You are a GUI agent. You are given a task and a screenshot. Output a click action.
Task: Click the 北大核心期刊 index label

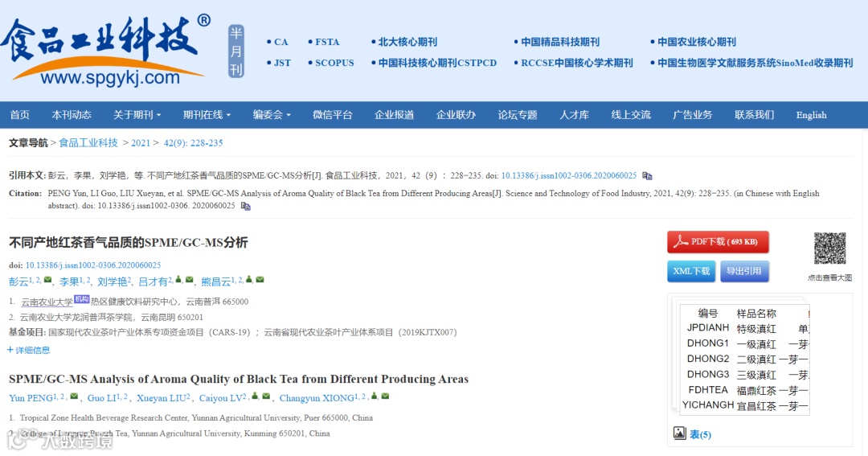pyautogui.click(x=407, y=42)
